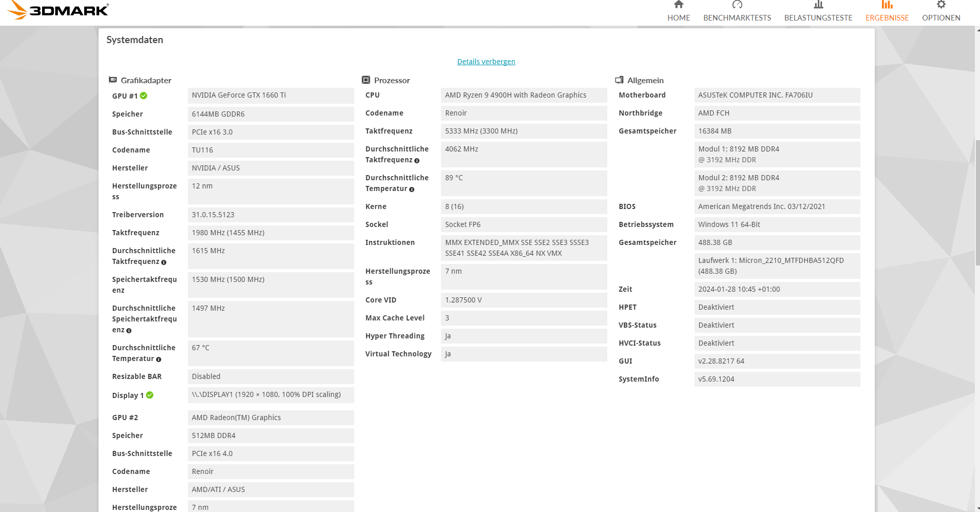Viewport: 980px width, 512px height.
Task: Click the Systemdaten heading
Action: [x=134, y=40]
